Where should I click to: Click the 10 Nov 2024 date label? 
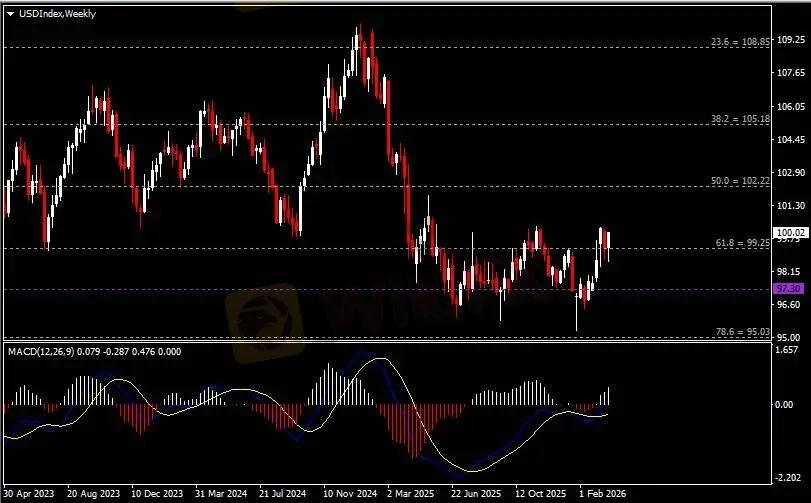point(350,494)
